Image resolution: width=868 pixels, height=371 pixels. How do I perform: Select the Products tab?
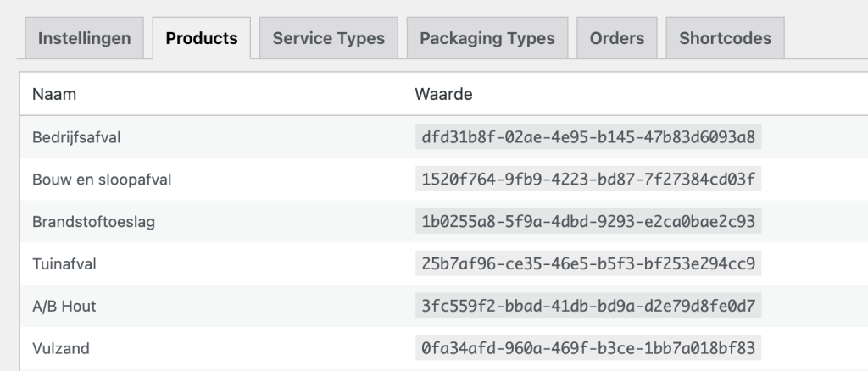201,38
